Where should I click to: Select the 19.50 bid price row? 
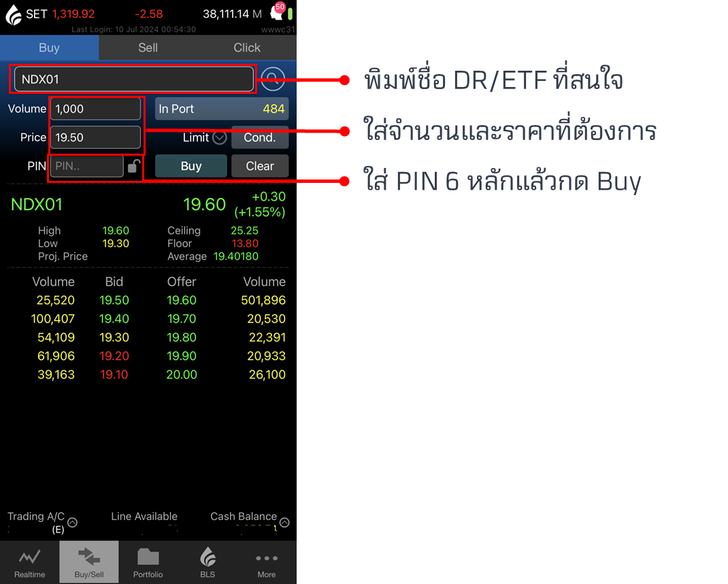(x=114, y=300)
